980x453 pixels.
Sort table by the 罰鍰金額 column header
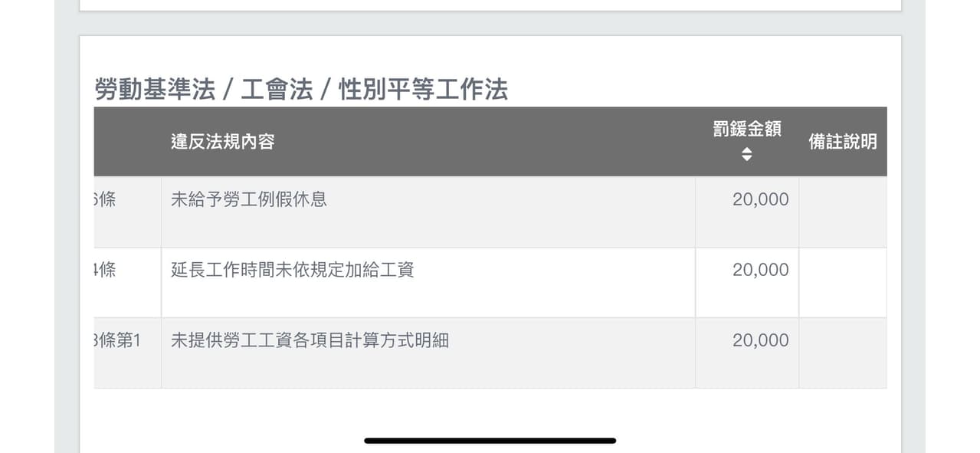[746, 141]
